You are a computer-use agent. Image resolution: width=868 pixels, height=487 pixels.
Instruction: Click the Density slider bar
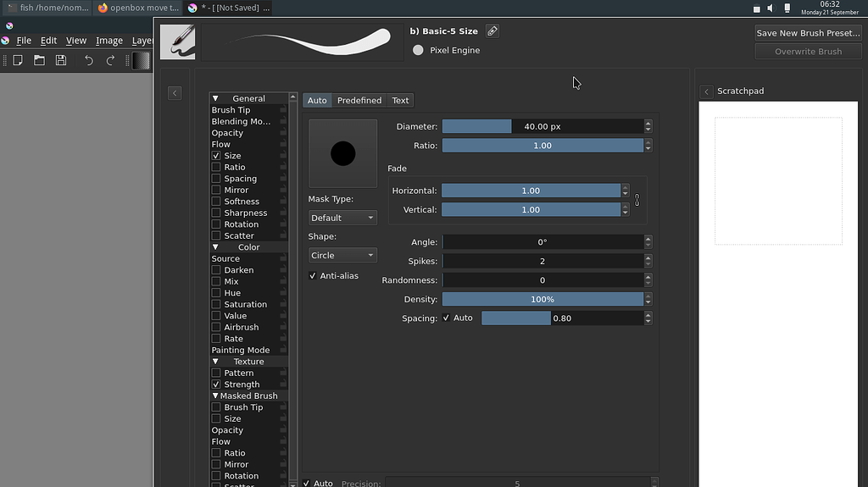[x=542, y=299]
